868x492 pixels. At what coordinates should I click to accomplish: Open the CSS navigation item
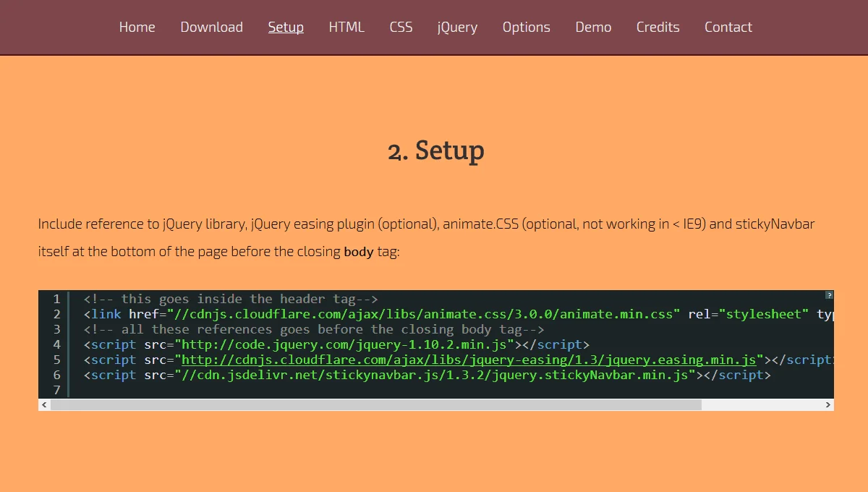pos(400,27)
